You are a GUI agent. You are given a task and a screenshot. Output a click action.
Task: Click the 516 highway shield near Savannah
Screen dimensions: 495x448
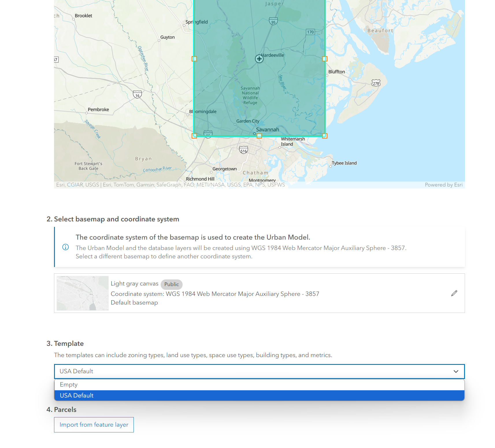(243, 150)
